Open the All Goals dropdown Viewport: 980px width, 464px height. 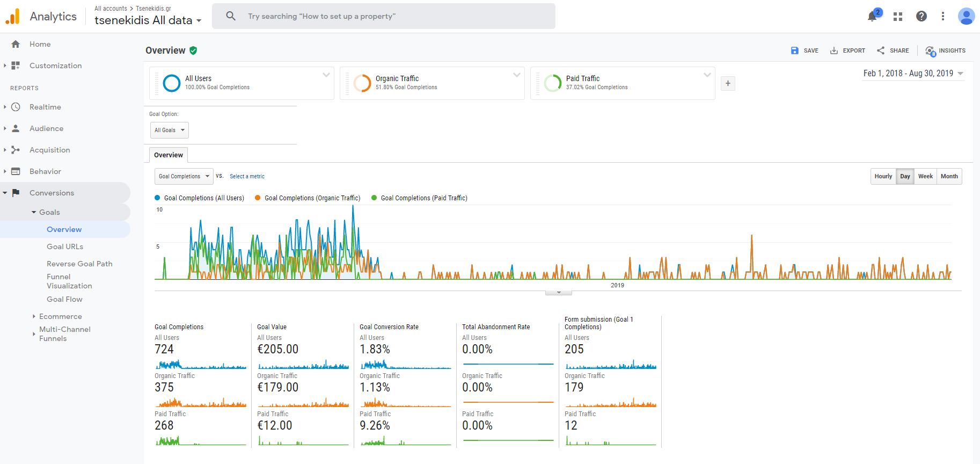169,130
